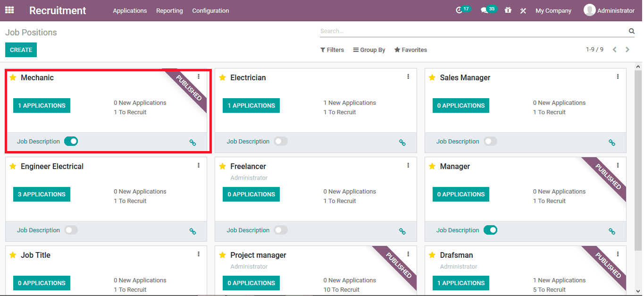Image resolution: width=644 pixels, height=296 pixels.
Task: Toggle favorite star on Job Title card
Action: (x=13, y=255)
